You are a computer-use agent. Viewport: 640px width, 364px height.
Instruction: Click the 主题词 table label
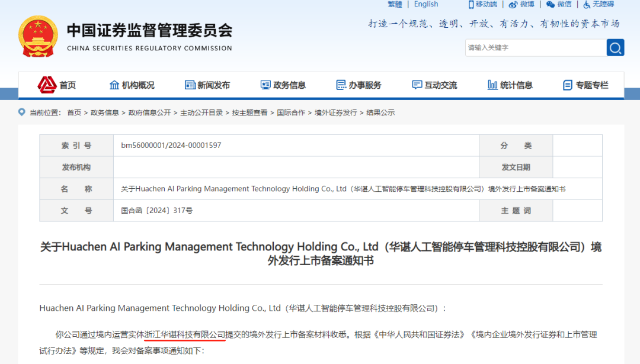(516, 211)
